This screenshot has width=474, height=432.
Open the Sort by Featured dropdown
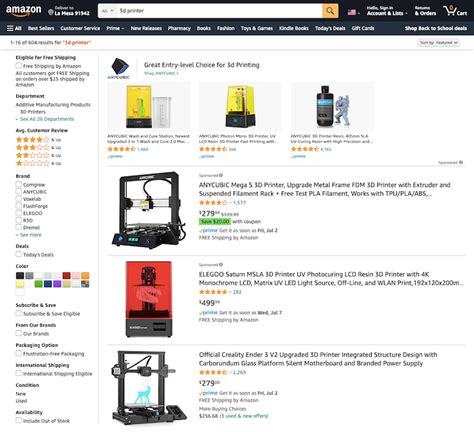point(439,43)
